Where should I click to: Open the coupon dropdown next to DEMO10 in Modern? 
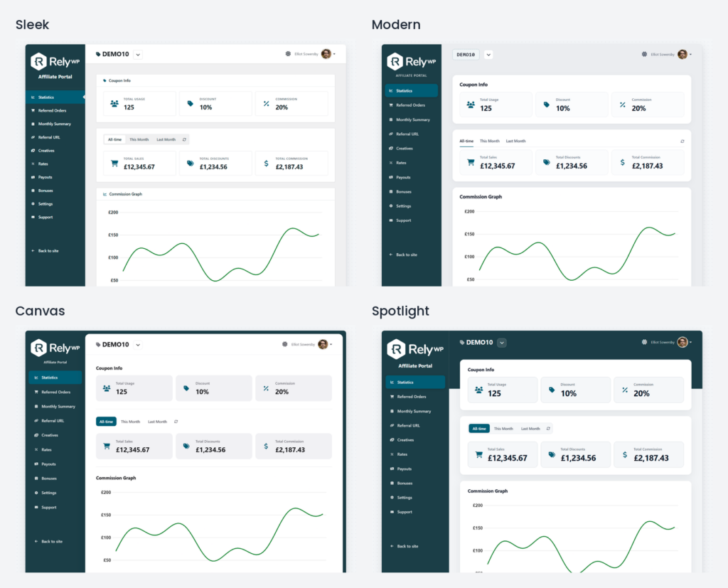tap(488, 55)
